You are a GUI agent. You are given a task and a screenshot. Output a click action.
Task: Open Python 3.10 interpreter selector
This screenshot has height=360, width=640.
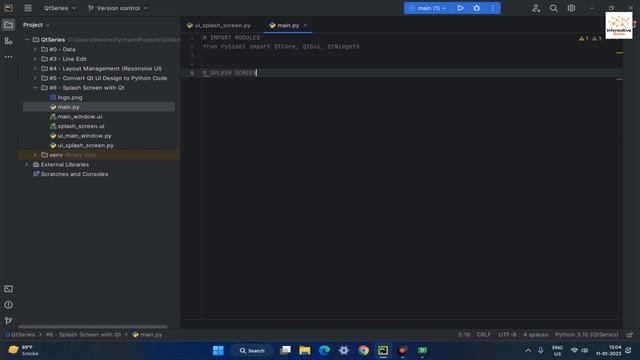click(x=587, y=334)
